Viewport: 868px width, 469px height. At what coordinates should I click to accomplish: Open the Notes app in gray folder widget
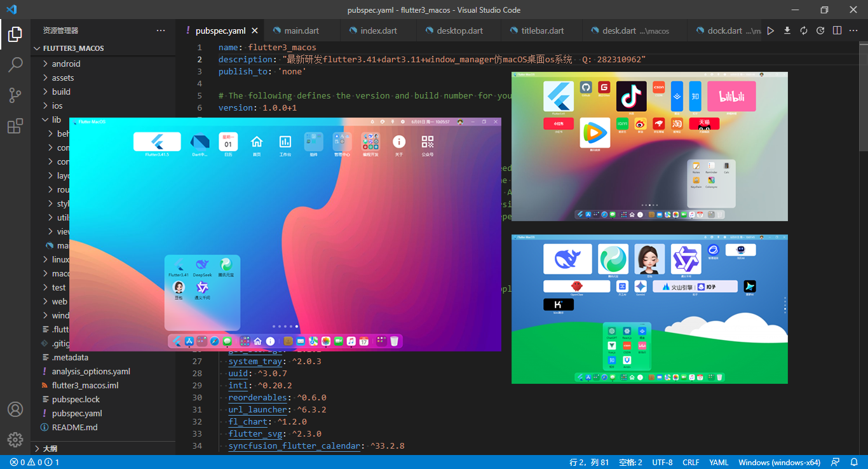(x=696, y=167)
